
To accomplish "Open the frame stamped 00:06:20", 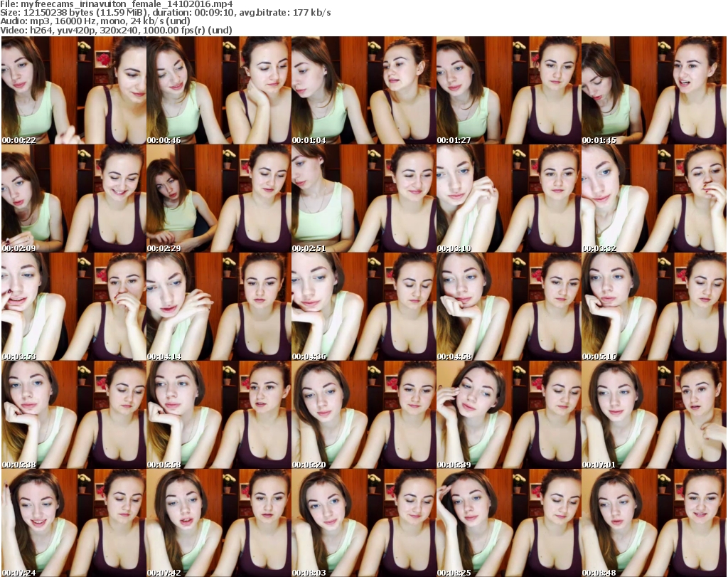I will (363, 415).
